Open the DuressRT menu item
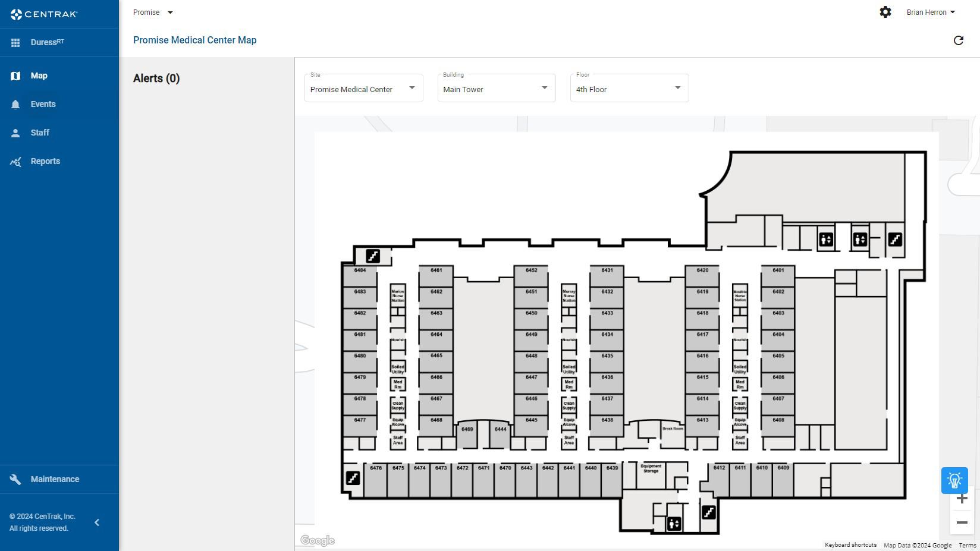Image resolution: width=980 pixels, height=551 pixels. pyautogui.click(x=59, y=43)
